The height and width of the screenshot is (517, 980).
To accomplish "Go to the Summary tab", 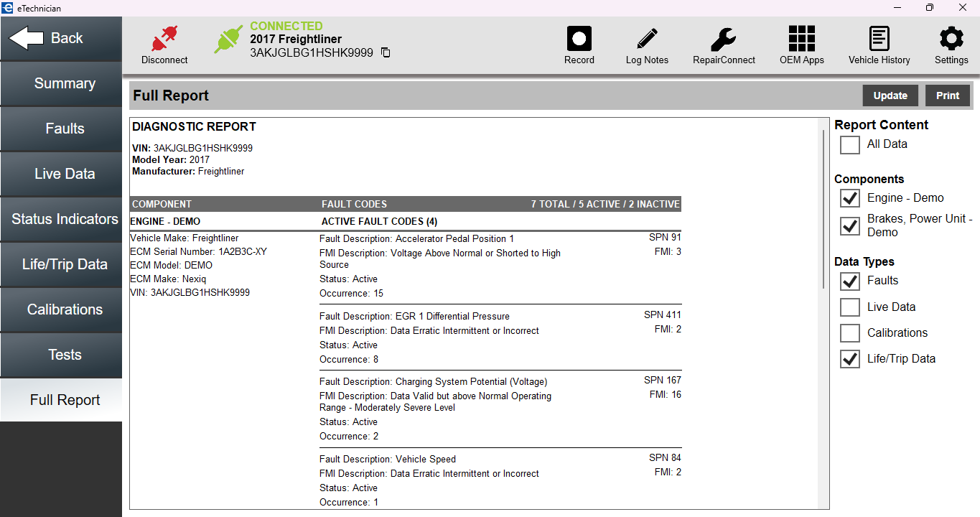I will [61, 84].
